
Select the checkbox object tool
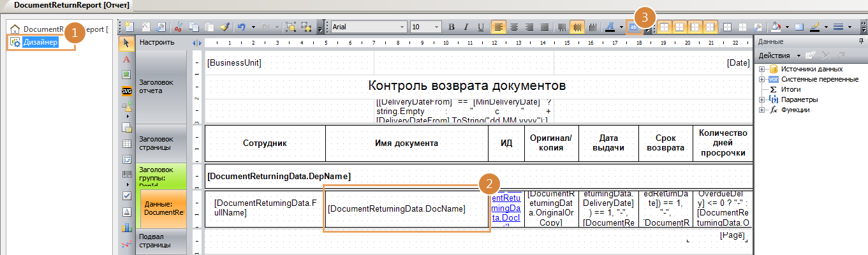click(126, 195)
